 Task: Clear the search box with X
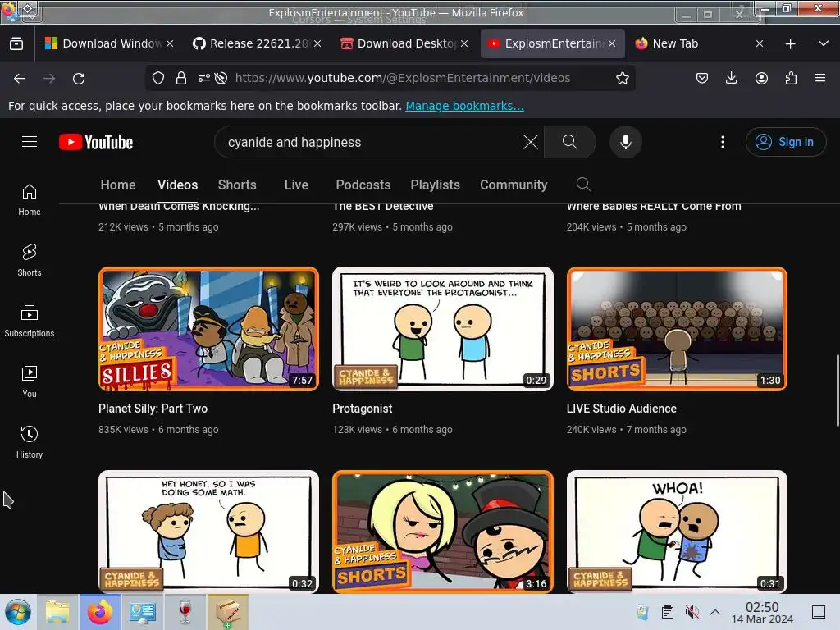(x=531, y=142)
